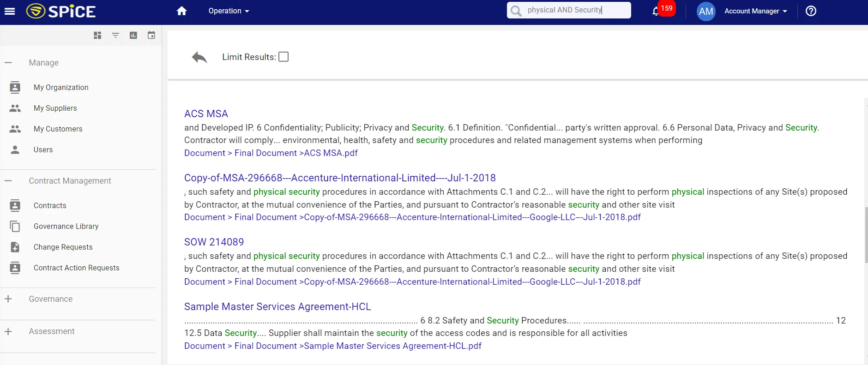Screen dimensions: 868x365
Task: Open Governance Library in sidebar
Action: point(66,226)
